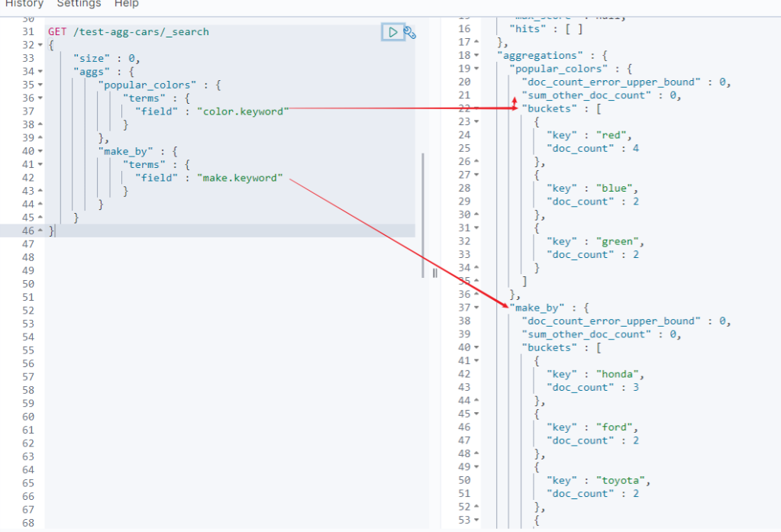Click the "color.keyword" value on line 37
The width and height of the screenshot is (781, 532).
[243, 111]
